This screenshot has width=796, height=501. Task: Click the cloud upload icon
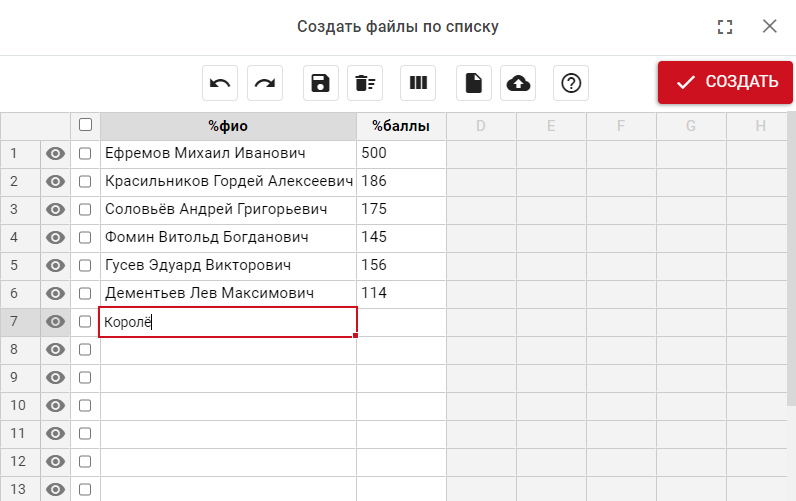coord(518,83)
